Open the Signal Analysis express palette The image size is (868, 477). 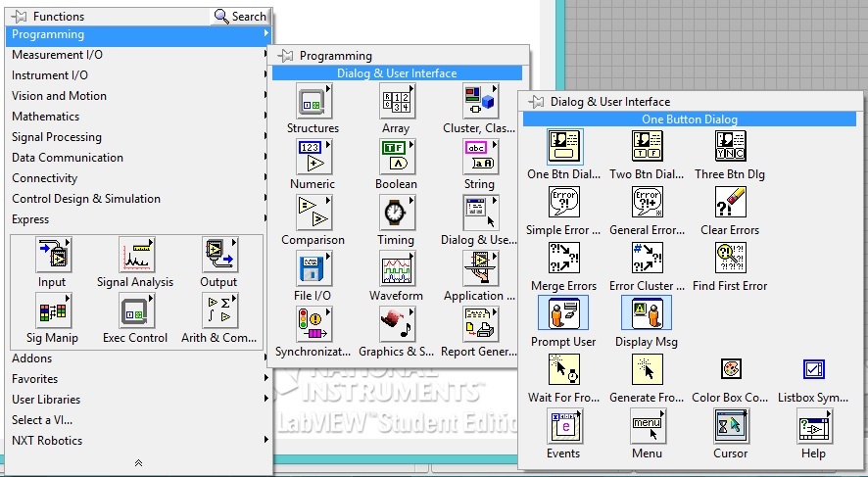coord(136,255)
